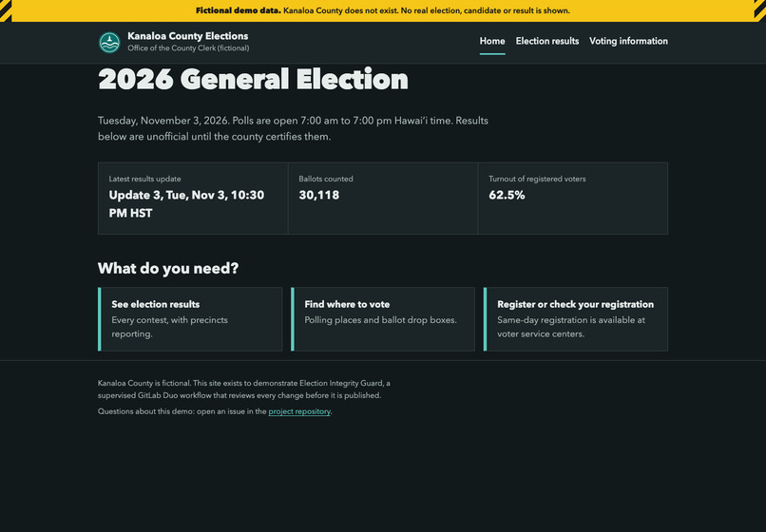Open the Find where to vote card
766x532 pixels.
click(x=382, y=319)
